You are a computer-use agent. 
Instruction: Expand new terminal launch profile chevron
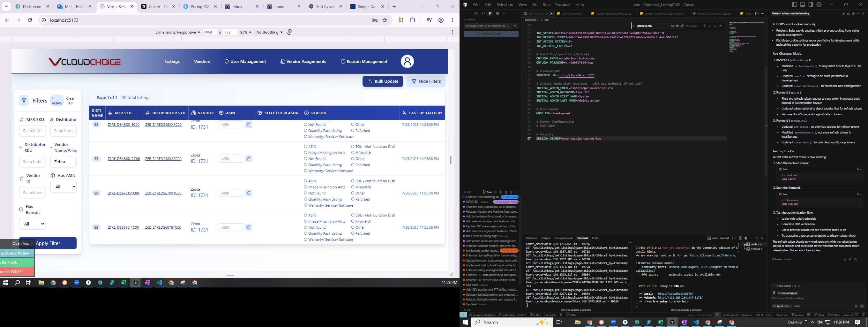[x=735, y=238]
